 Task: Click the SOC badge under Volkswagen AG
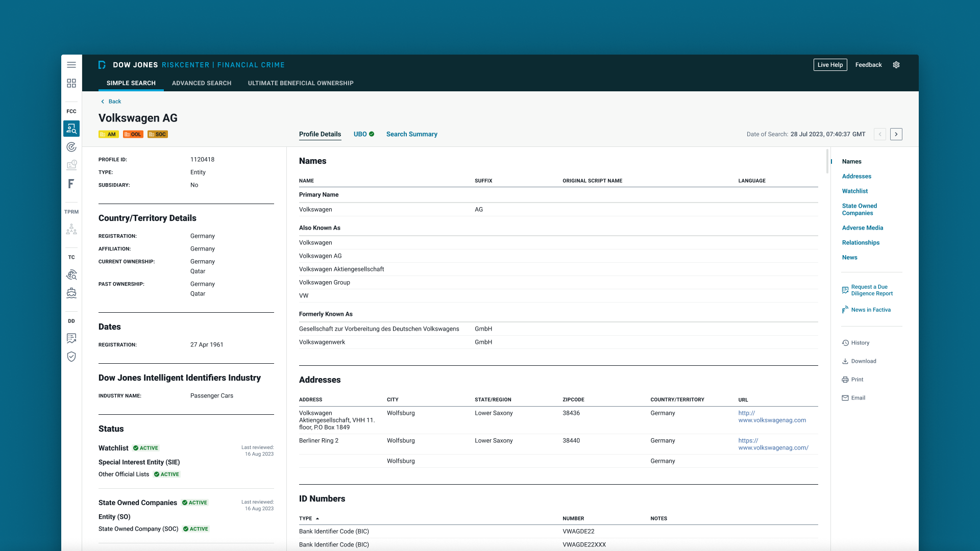(158, 134)
